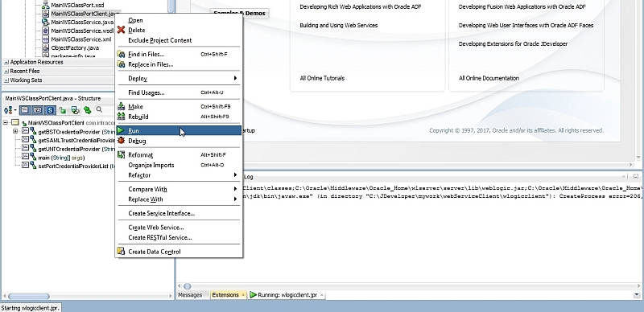Viewport: 644px width, 312px height.
Task: Choose Exclude Project Content menu entry
Action: [179, 40]
